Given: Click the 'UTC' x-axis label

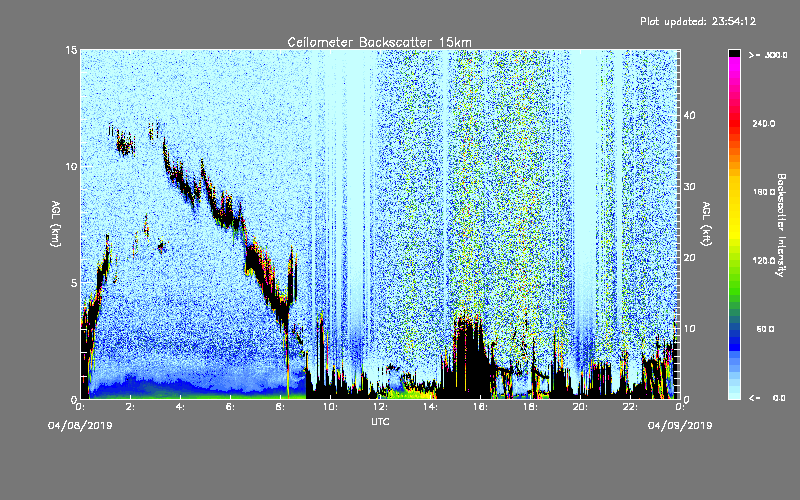Looking at the screenshot, I should tap(380, 421).
